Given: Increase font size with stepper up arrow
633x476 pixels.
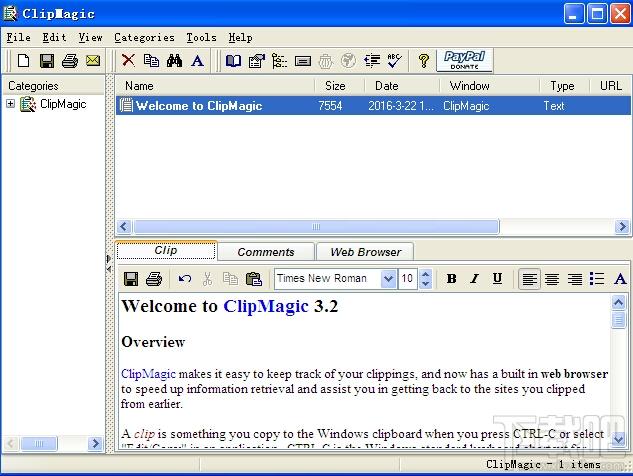Looking at the screenshot, I should click(x=425, y=274).
